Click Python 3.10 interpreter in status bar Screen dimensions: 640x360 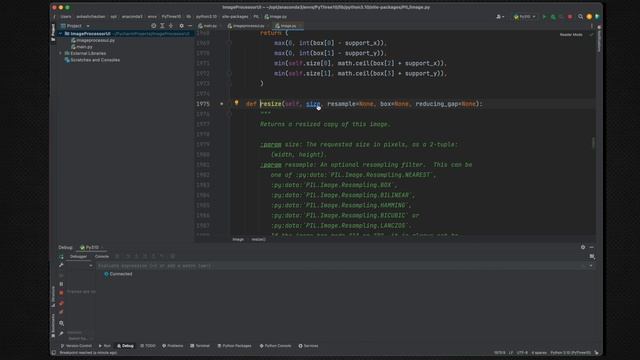coord(571,353)
